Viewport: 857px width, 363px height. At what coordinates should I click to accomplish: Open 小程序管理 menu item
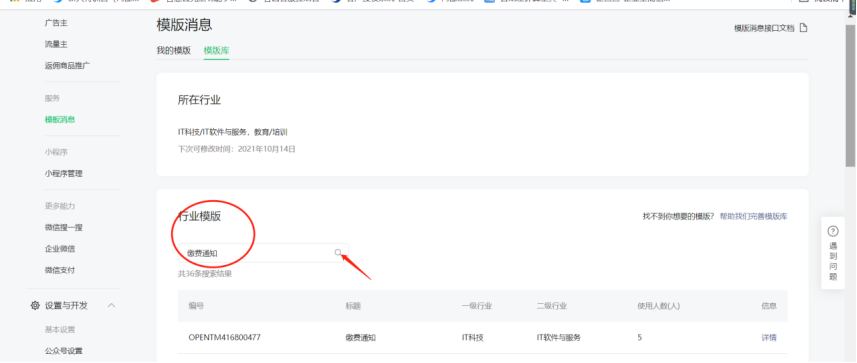pos(64,173)
